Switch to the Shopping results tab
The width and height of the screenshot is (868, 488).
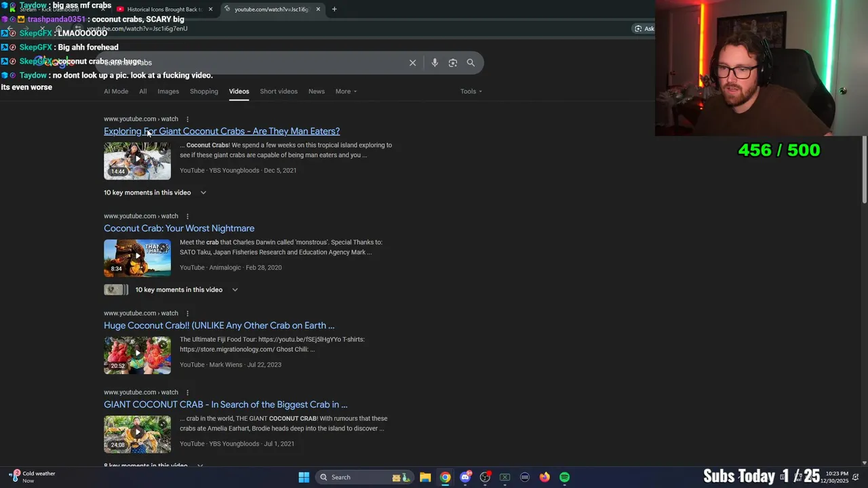[x=204, y=91]
